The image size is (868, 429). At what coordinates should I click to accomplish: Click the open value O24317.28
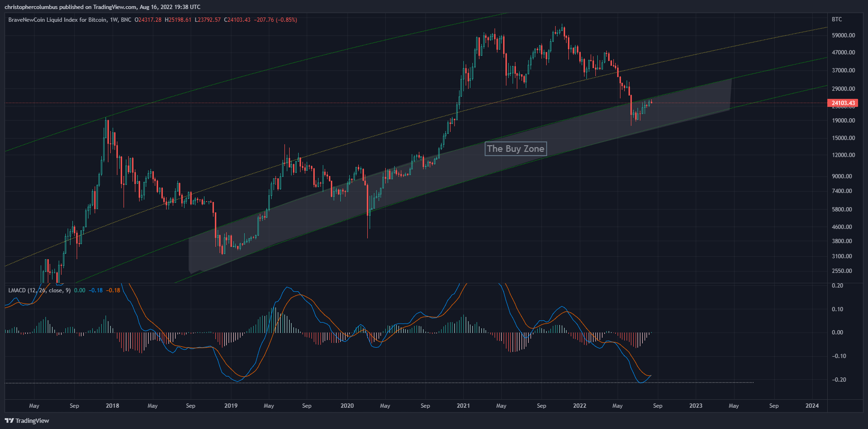(x=148, y=20)
